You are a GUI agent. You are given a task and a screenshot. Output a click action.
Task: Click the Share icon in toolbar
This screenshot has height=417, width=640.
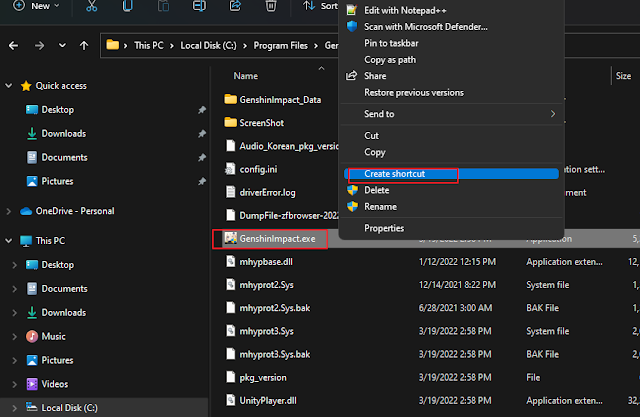point(235,6)
